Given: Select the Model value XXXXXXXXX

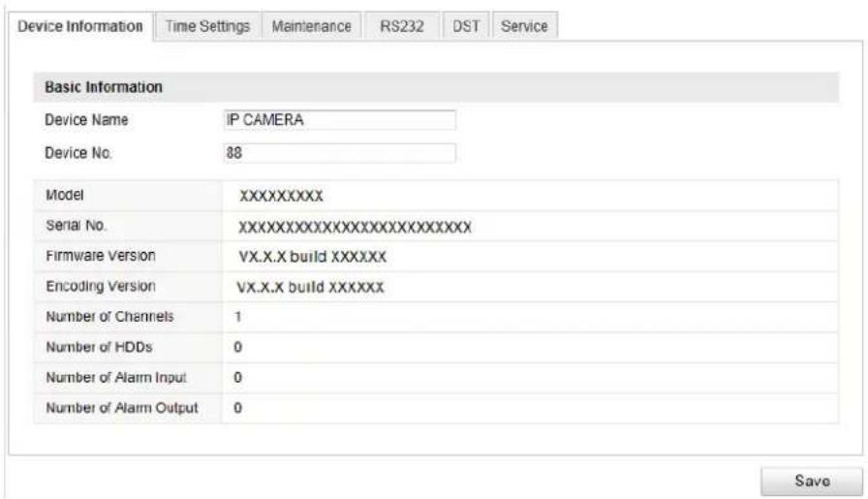Looking at the screenshot, I should pos(281,196).
